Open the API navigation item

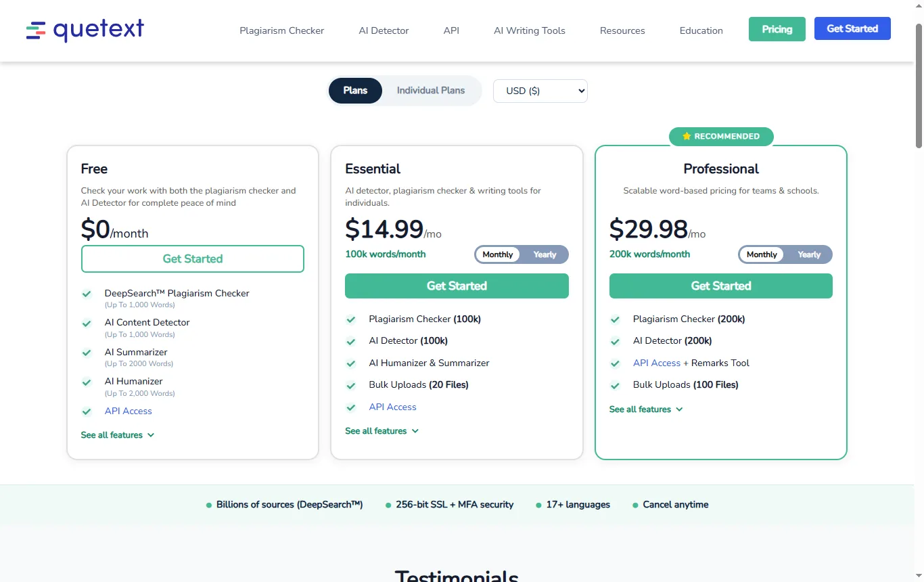click(x=451, y=30)
